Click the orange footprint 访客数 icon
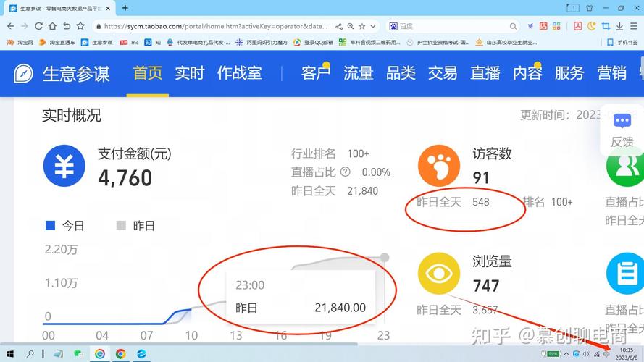Screen dimensions: 644x362 coord(439,166)
